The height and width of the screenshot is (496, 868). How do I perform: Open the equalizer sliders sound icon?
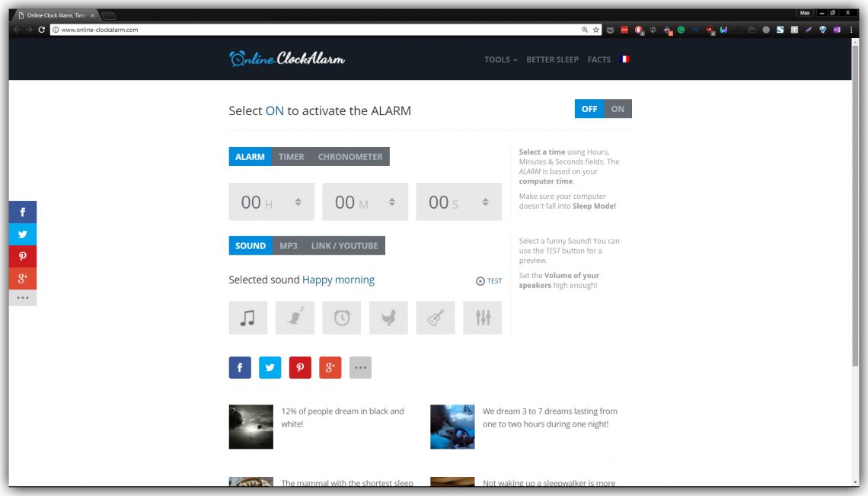(x=483, y=318)
